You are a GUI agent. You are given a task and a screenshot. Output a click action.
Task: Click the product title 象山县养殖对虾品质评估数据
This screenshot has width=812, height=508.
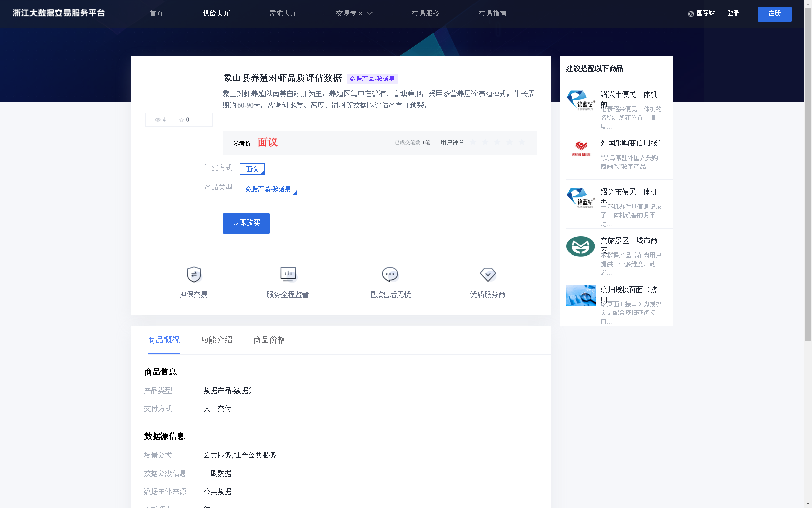coord(282,78)
